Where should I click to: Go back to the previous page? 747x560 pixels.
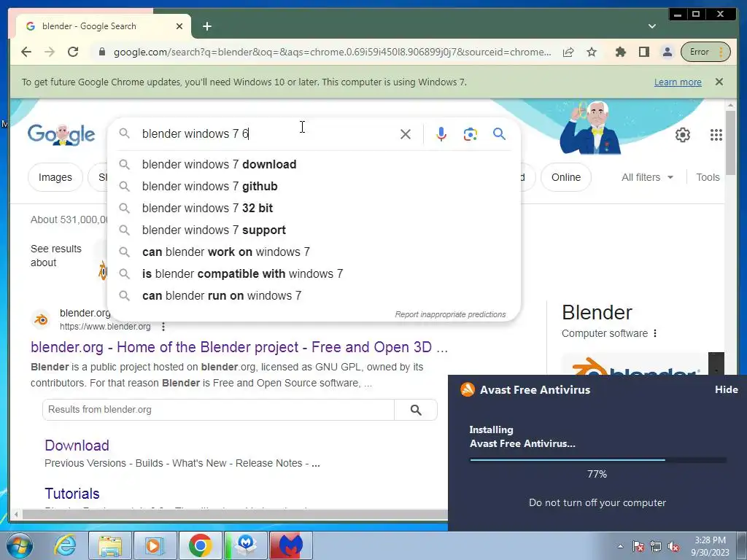pyautogui.click(x=26, y=52)
